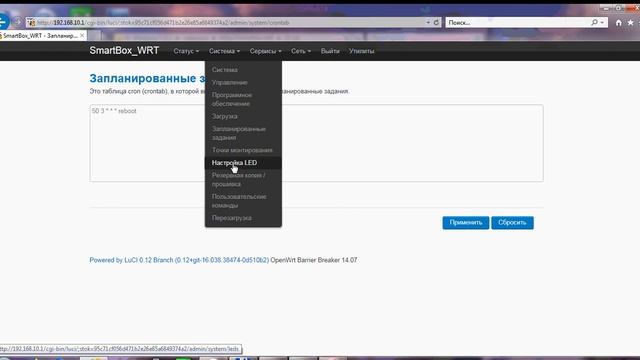This screenshot has height=360, width=640.
Task: Click the browser back arrow button
Action: [x=3, y=22]
